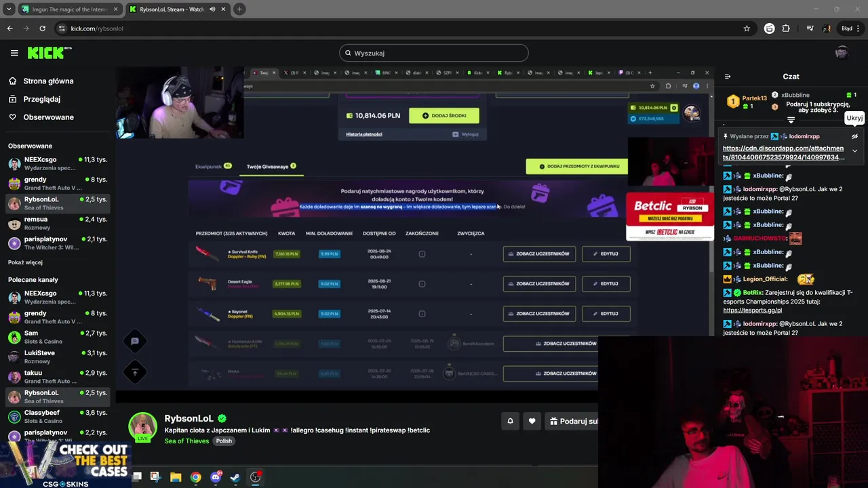Bookmark this page with the star

[x=747, y=28]
